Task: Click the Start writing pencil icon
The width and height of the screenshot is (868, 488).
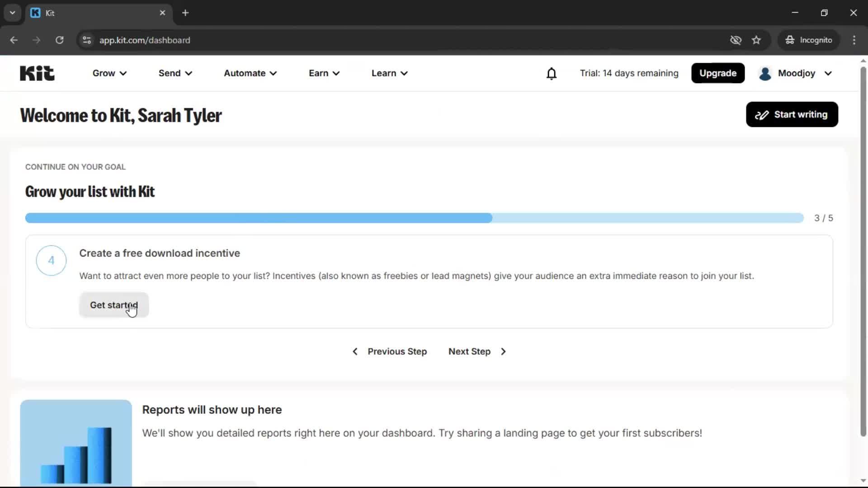Action: [763, 114]
